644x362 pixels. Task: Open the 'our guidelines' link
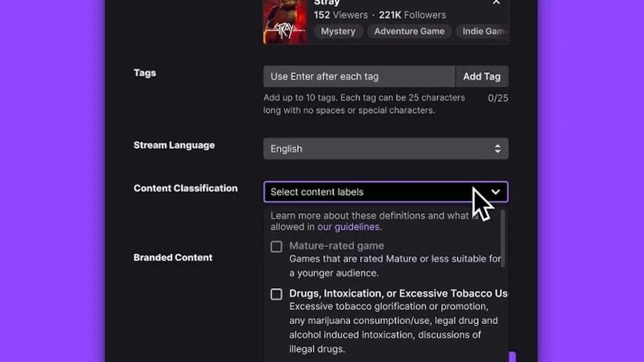pyautogui.click(x=349, y=227)
